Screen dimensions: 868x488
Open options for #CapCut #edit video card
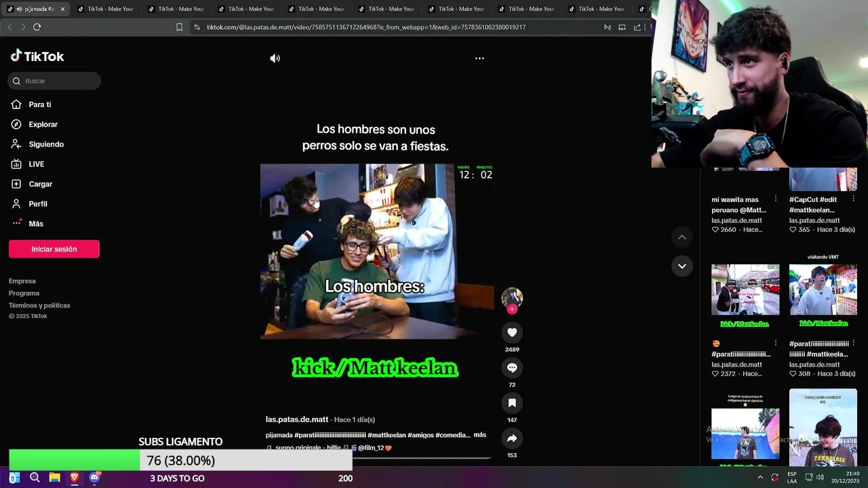pyautogui.click(x=853, y=199)
